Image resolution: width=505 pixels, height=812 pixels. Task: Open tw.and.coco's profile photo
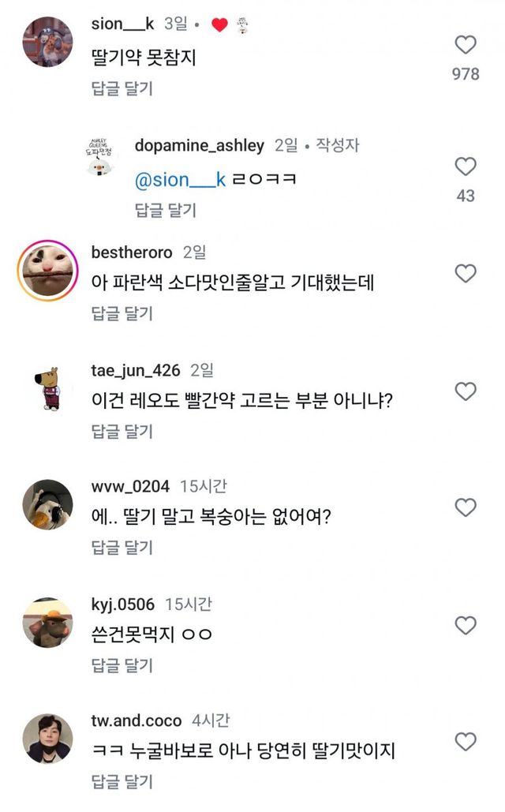coord(47,739)
